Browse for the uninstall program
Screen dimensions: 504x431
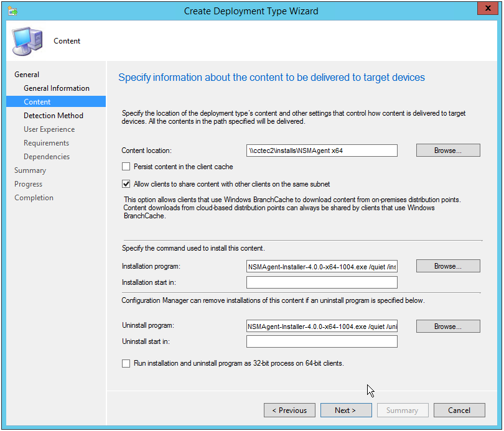coord(448,327)
